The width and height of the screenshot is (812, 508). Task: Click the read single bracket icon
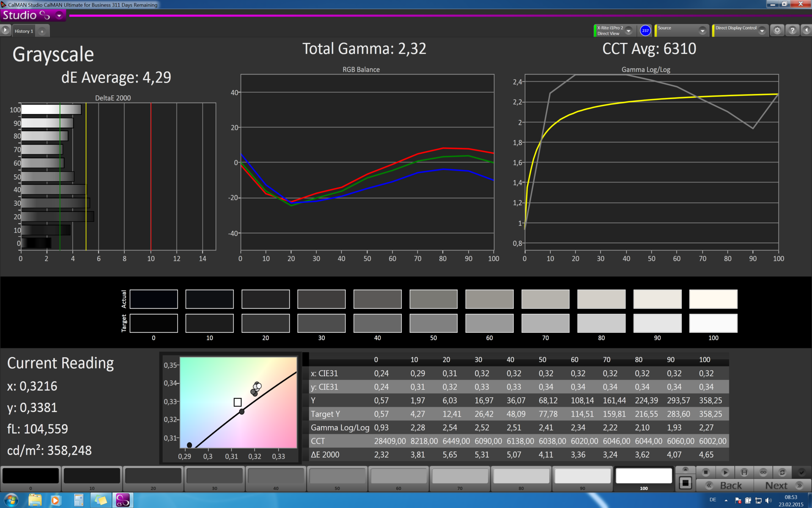(x=744, y=472)
